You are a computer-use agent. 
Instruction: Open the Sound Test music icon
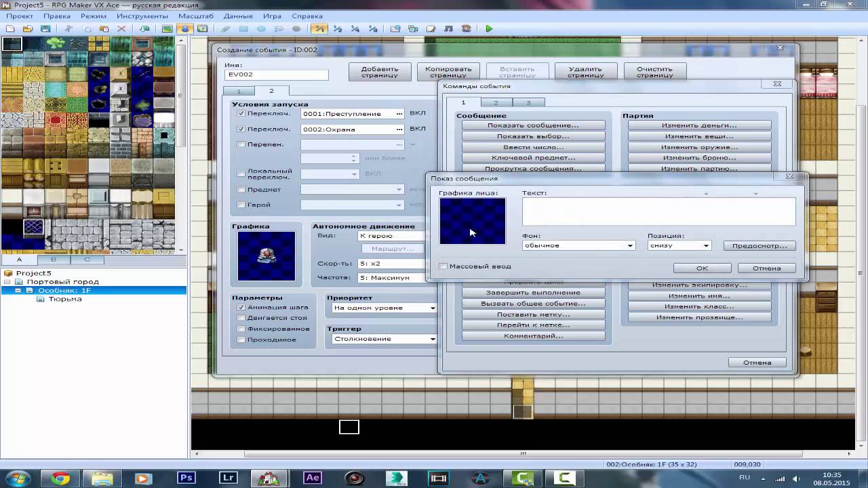pos(448,28)
